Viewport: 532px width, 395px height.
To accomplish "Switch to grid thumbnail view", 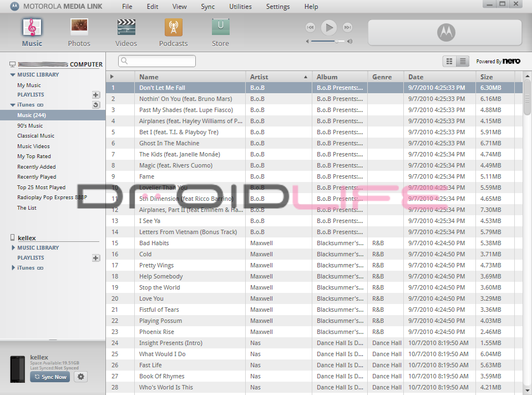I will pos(449,61).
